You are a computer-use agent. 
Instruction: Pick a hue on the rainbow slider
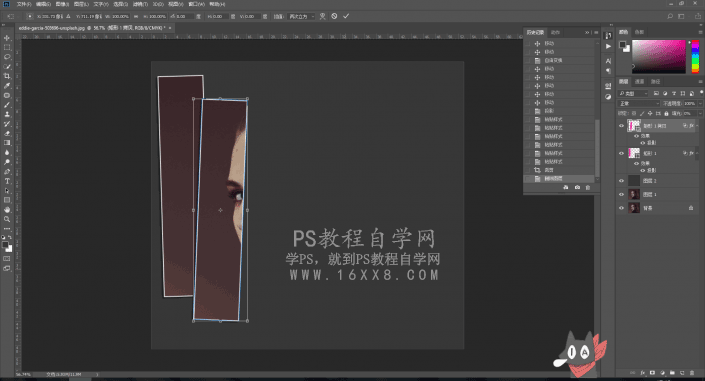(695, 56)
